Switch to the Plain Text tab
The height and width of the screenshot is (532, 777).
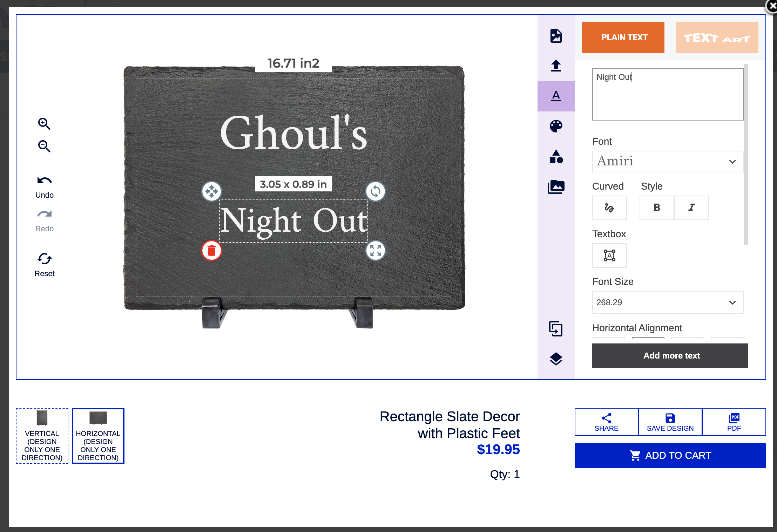pyautogui.click(x=623, y=37)
